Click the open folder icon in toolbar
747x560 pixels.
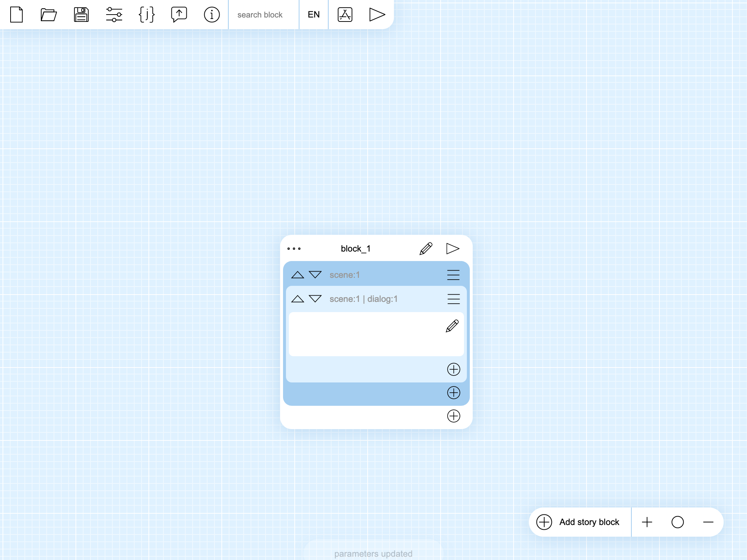48,15
